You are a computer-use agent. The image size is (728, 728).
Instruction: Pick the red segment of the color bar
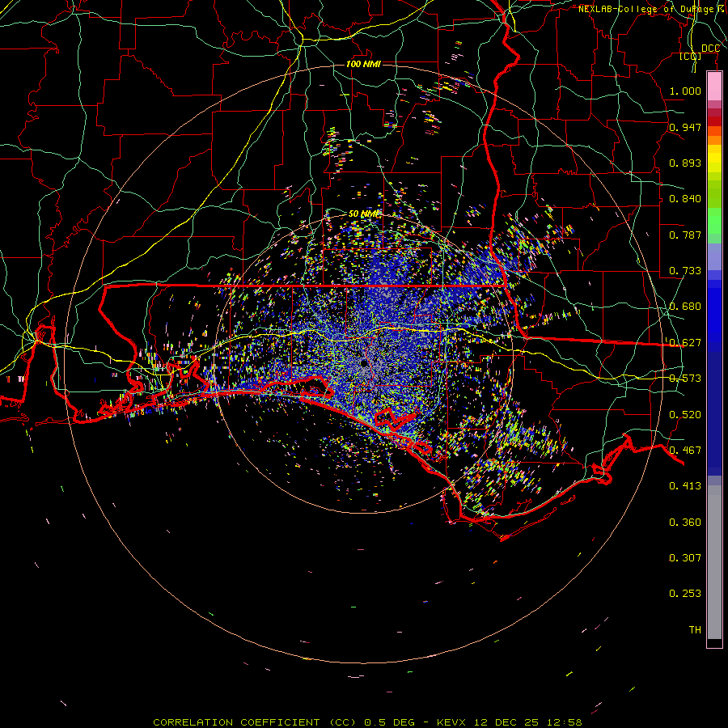(x=714, y=121)
